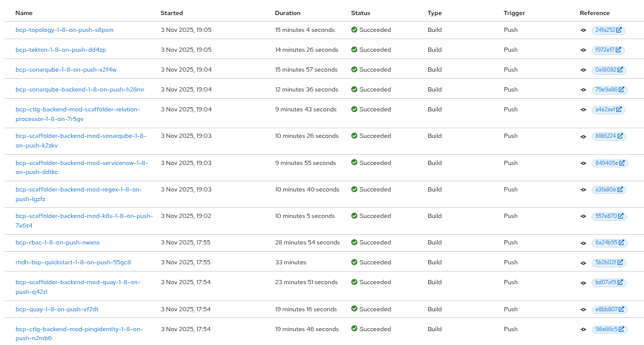The width and height of the screenshot is (644, 345).
Task: Click the commit icon next to 5b2b02f
Action: tap(583, 263)
